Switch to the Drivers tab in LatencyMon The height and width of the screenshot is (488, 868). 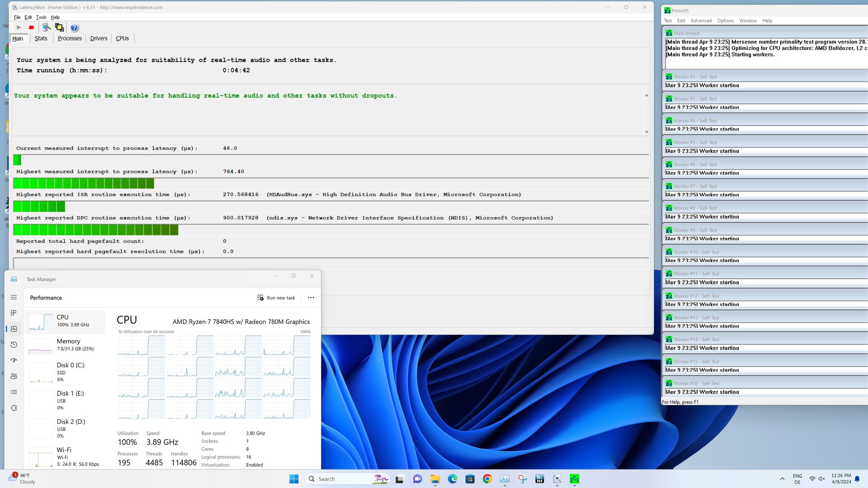pos(99,38)
